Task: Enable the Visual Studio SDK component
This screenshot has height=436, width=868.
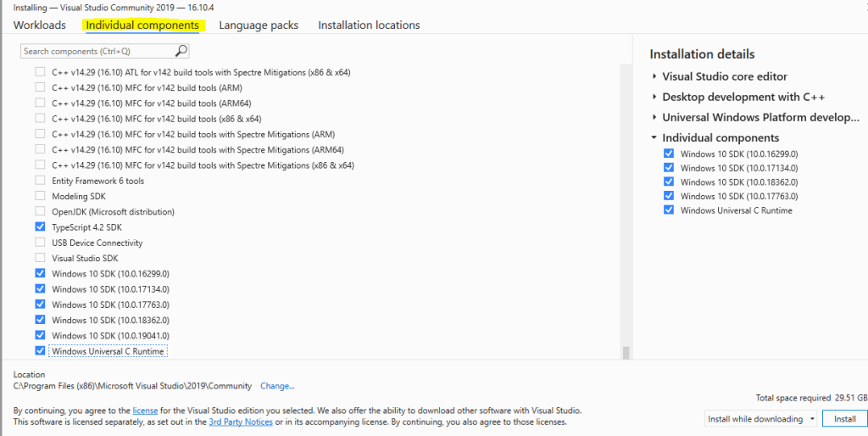Action: coord(40,258)
